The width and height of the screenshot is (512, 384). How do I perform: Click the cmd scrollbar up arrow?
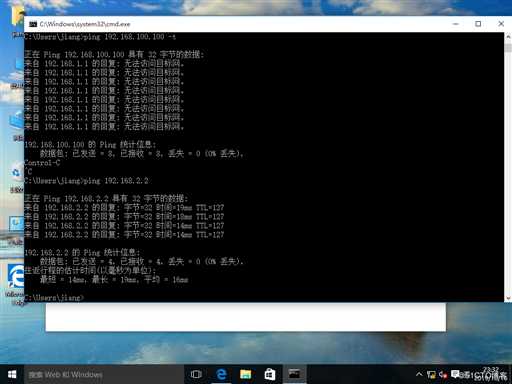[508, 36]
